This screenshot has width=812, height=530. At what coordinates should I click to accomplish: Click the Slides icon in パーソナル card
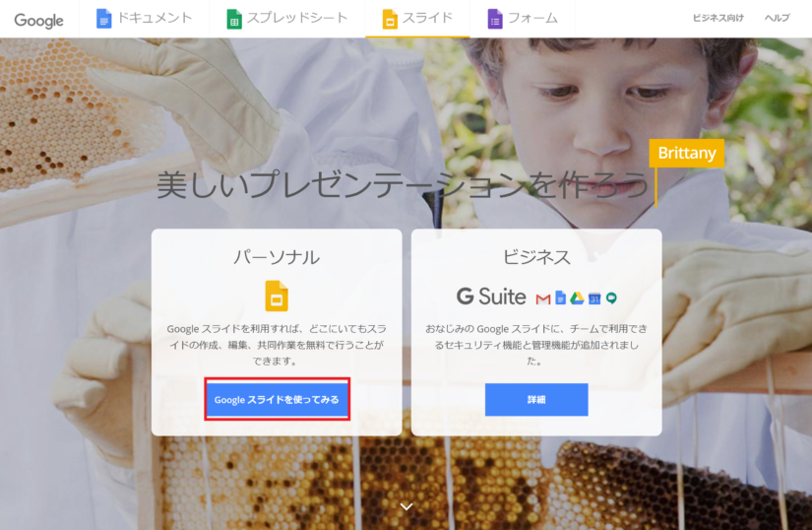[x=277, y=296]
